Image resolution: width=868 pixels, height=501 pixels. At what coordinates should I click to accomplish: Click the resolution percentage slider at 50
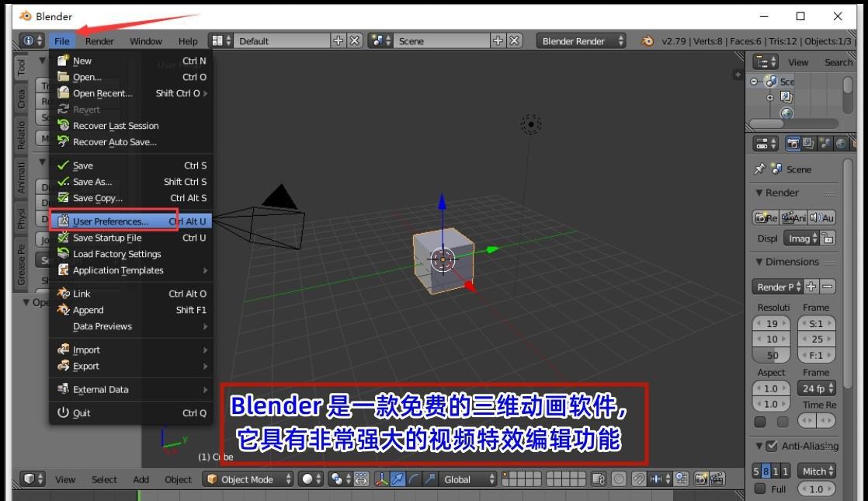(772, 356)
